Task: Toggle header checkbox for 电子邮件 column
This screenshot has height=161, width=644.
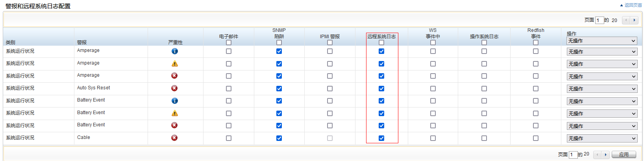Action: click(x=229, y=43)
